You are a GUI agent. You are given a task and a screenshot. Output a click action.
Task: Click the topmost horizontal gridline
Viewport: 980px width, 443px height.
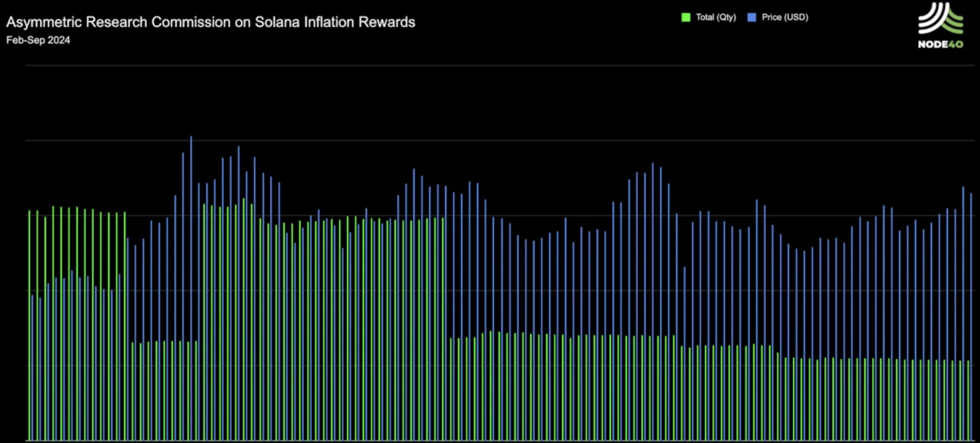[490, 65]
